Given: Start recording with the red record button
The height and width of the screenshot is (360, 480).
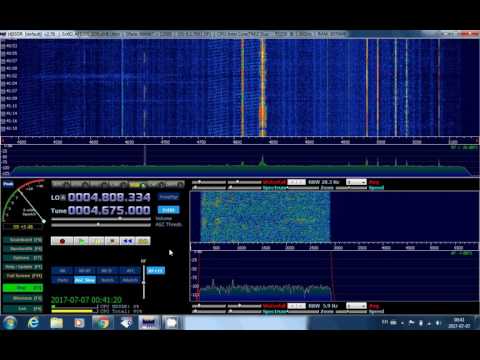Looking at the screenshot, I should click(62, 241).
